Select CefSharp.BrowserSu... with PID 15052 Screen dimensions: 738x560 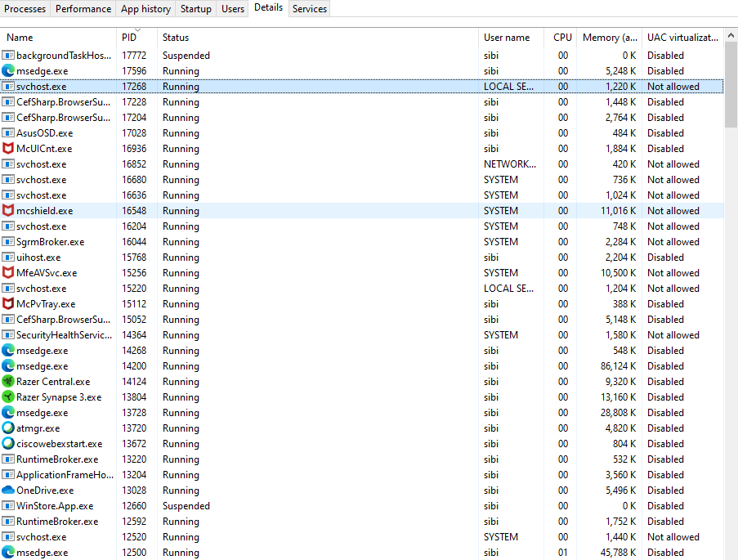point(361,320)
